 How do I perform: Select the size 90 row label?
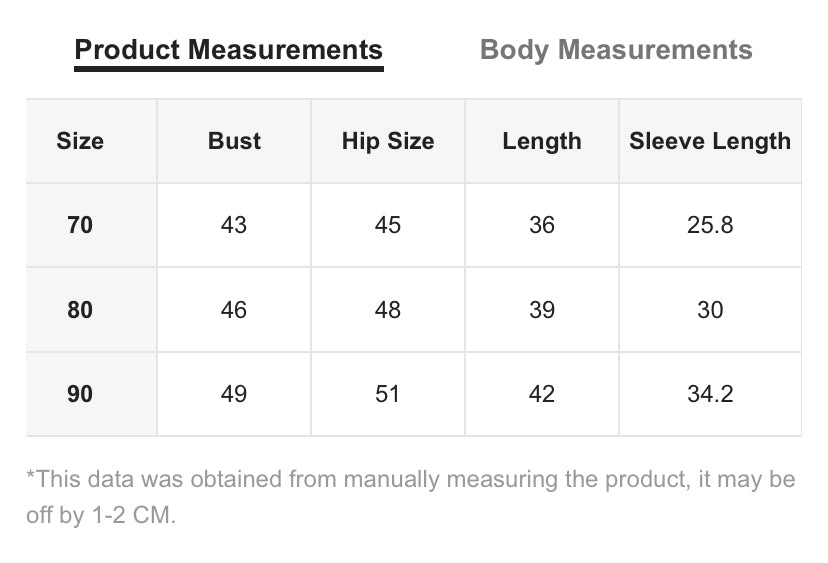(80, 394)
